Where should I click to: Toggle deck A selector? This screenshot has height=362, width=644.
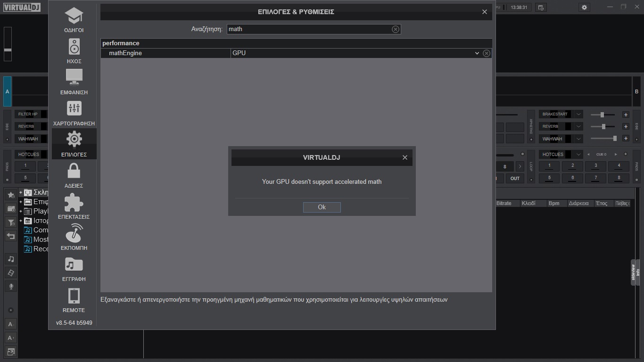7,91
